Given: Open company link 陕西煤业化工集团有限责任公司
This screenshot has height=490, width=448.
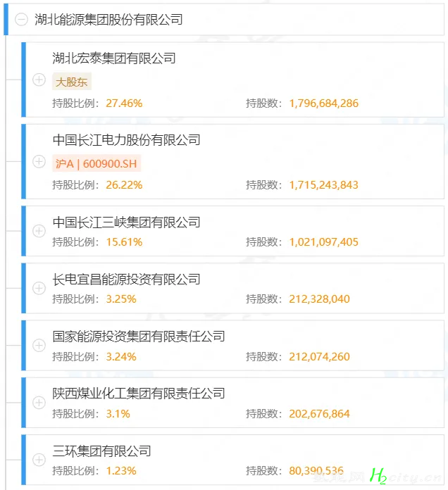Looking at the screenshot, I should [139, 394].
